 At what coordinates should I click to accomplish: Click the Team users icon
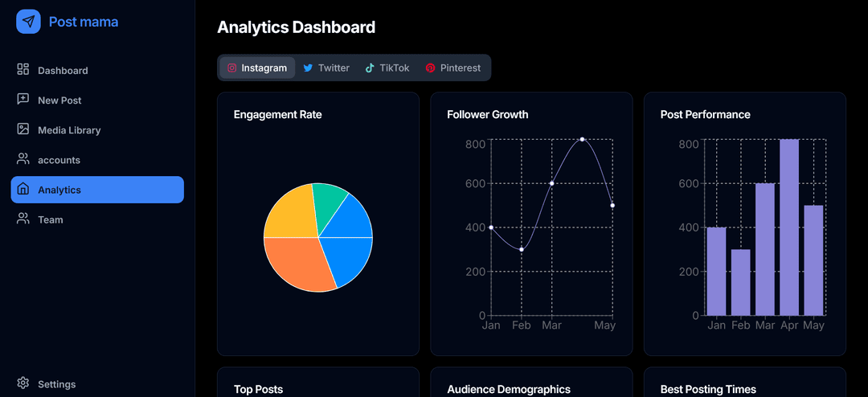coord(23,219)
